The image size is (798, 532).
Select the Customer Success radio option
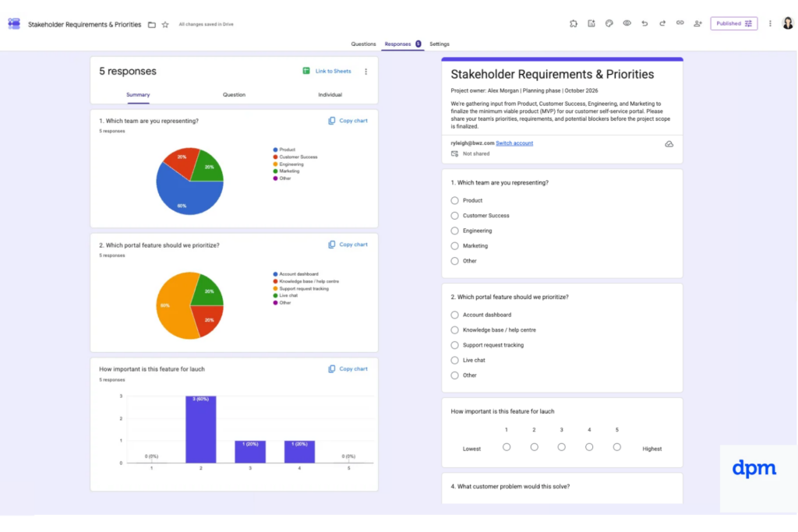[x=454, y=216]
